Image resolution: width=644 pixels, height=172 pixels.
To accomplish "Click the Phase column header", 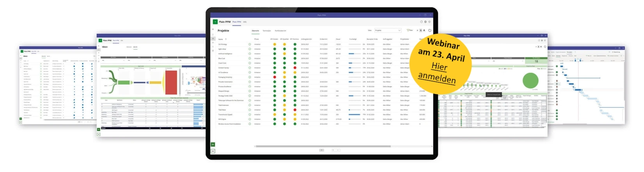I will (x=256, y=39).
